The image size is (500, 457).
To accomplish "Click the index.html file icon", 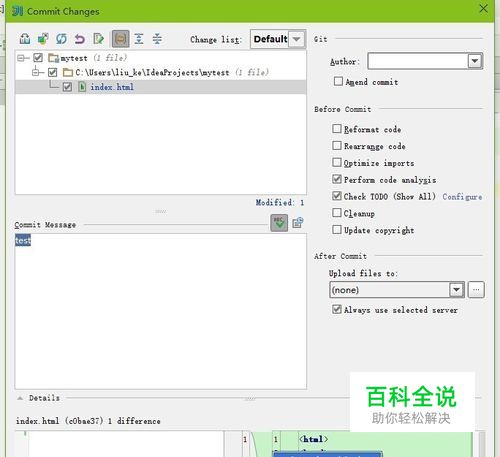I will tap(82, 87).
